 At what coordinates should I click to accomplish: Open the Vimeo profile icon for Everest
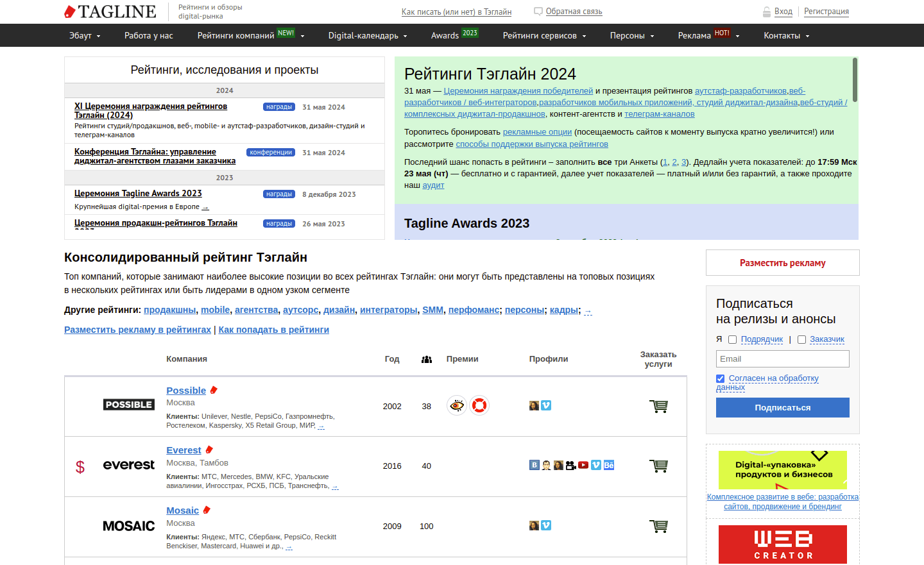click(596, 465)
